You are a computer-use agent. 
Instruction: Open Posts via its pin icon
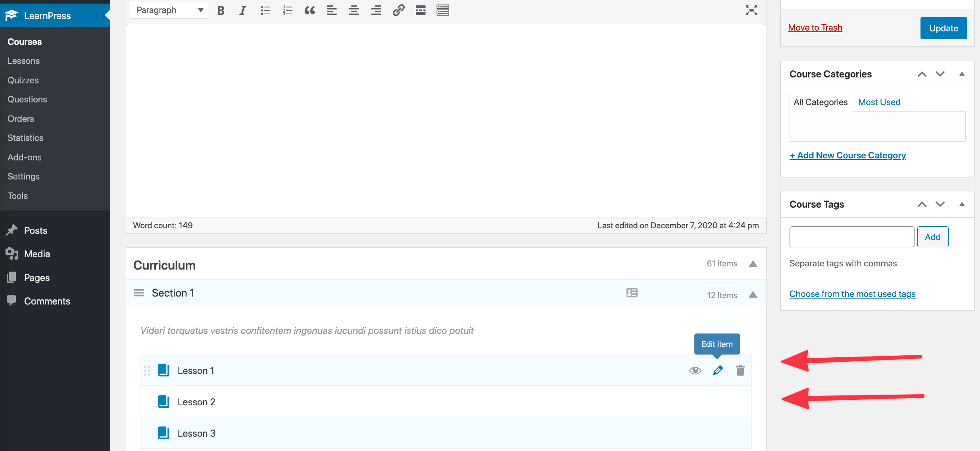(12, 230)
